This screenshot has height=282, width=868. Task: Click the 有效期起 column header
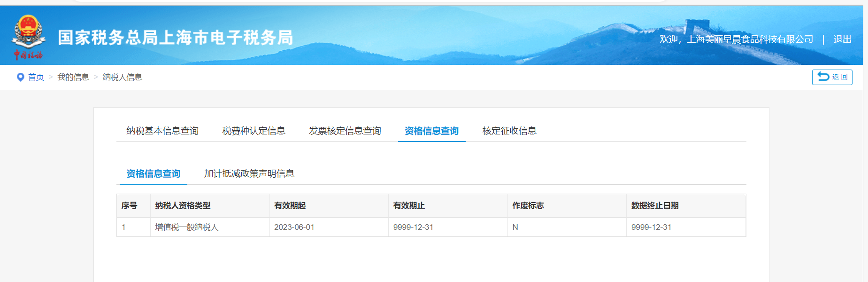pyautogui.click(x=290, y=205)
